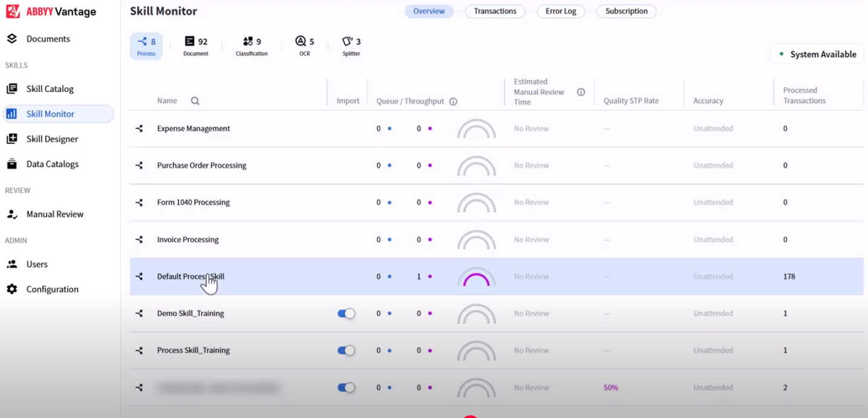Open the Process Skill_Training skill
The height and width of the screenshot is (418, 868).
pyautogui.click(x=194, y=350)
